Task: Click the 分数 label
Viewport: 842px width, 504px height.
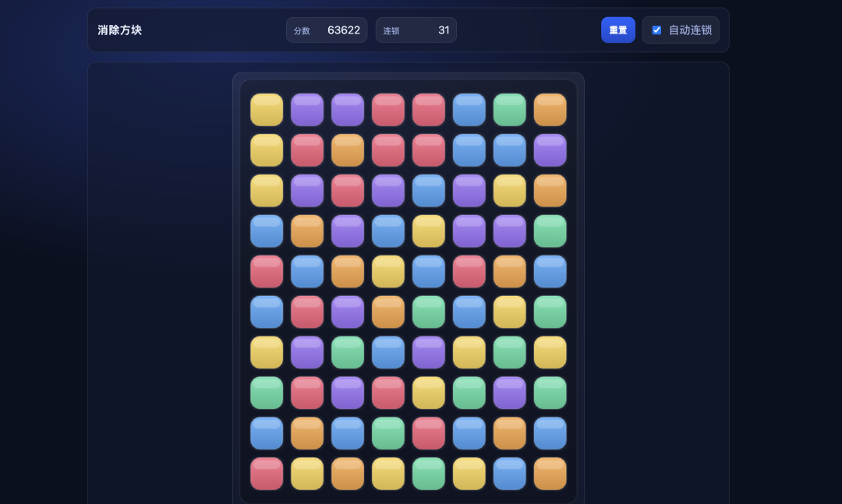Action: 302,31
